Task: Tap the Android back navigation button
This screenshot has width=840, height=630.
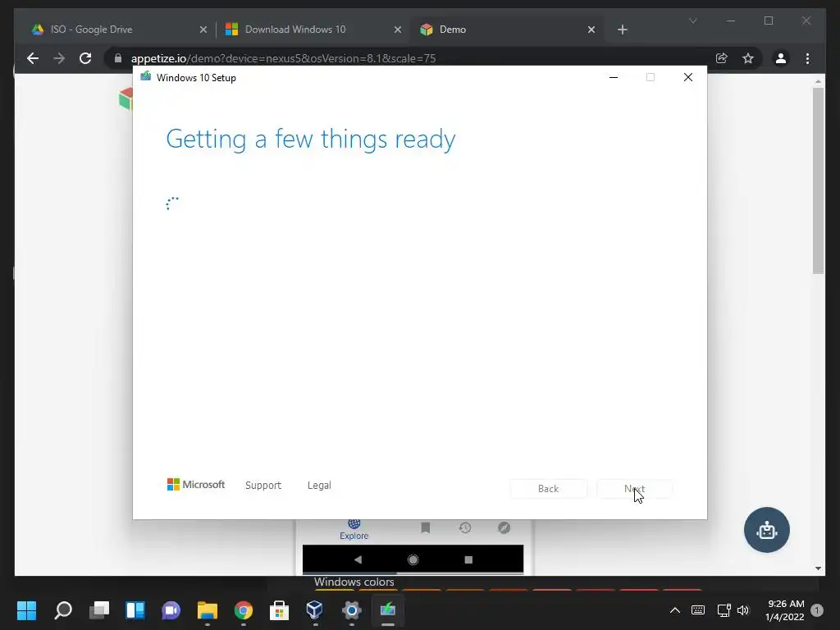Action: (x=358, y=559)
